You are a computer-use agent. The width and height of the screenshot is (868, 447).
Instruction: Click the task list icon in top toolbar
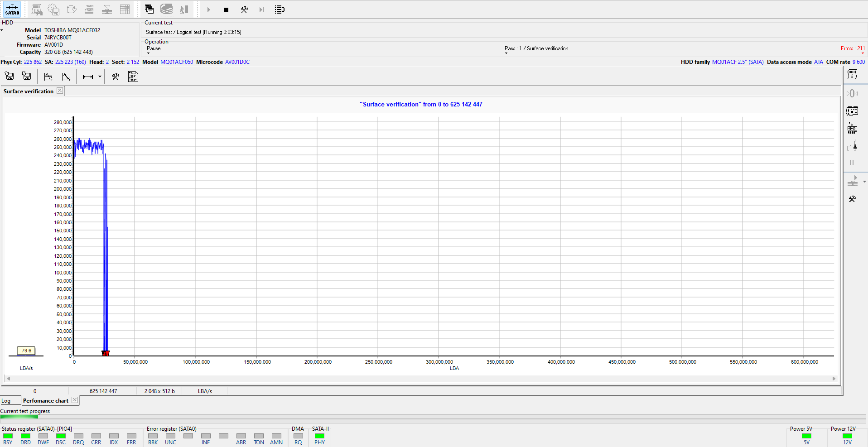click(x=280, y=10)
